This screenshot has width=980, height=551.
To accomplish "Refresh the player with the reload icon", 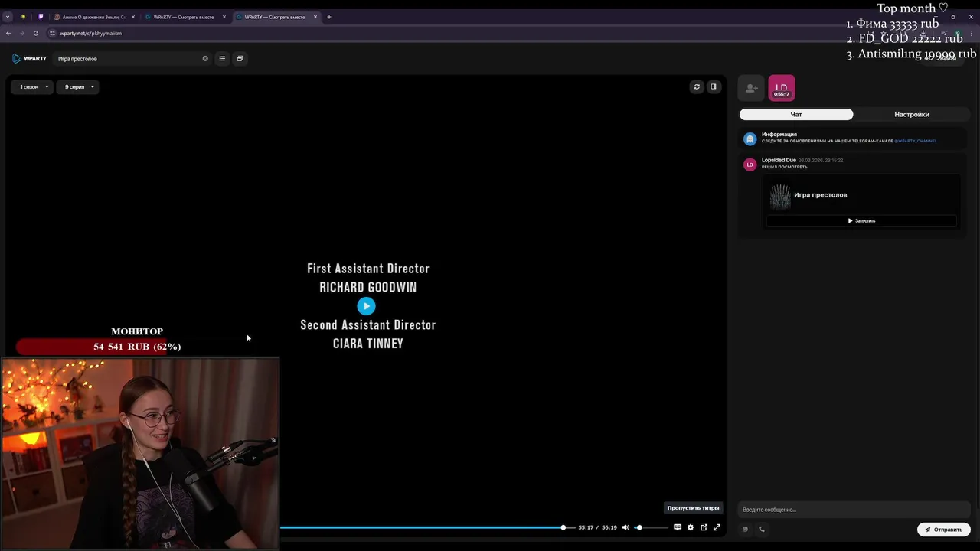I will coord(697,86).
